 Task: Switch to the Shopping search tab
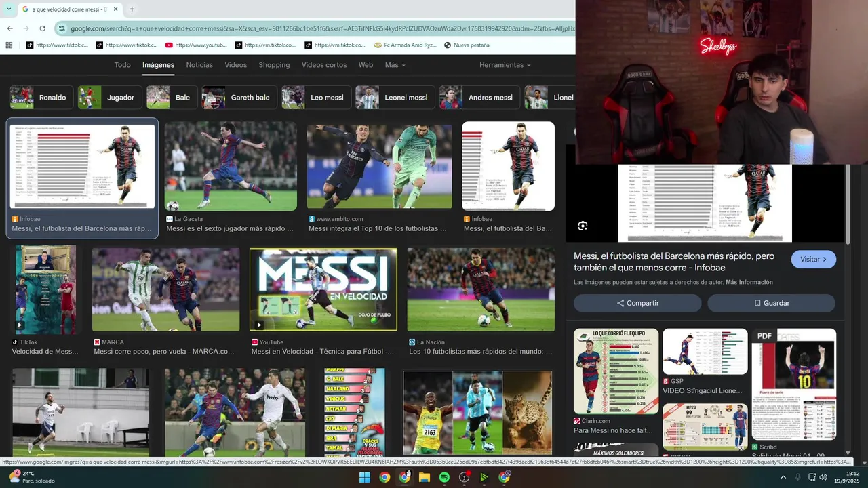[274, 65]
